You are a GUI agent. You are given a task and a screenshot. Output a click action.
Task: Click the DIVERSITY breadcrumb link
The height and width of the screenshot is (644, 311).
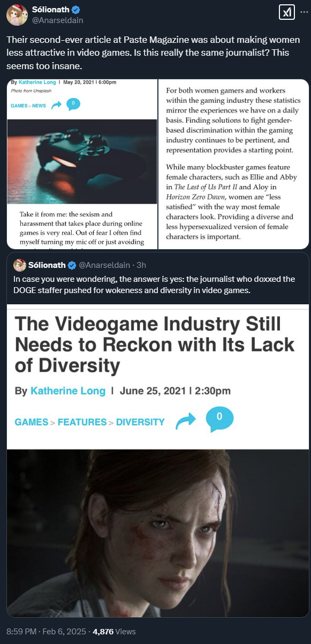[x=140, y=422]
